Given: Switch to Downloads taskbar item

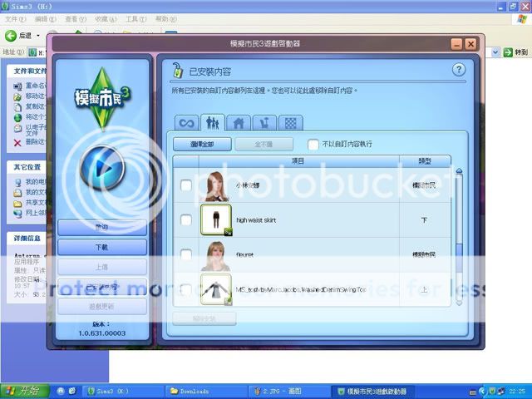Looking at the screenshot, I should (206, 392).
